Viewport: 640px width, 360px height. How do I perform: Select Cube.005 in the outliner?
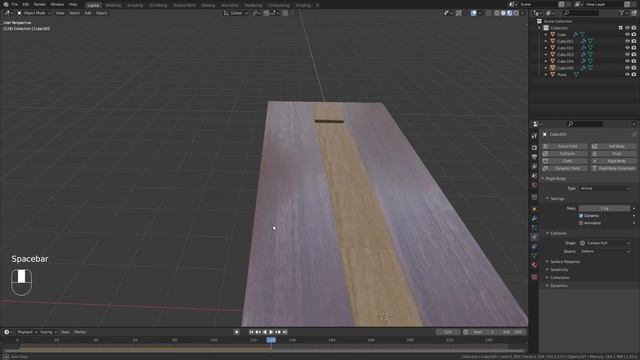(x=565, y=68)
